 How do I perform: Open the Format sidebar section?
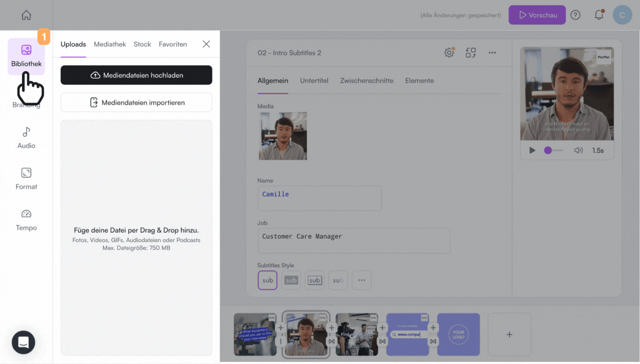click(x=26, y=179)
